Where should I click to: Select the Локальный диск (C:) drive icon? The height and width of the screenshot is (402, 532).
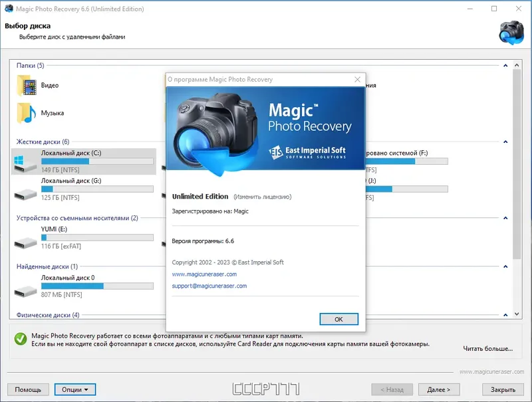pyautogui.click(x=25, y=163)
